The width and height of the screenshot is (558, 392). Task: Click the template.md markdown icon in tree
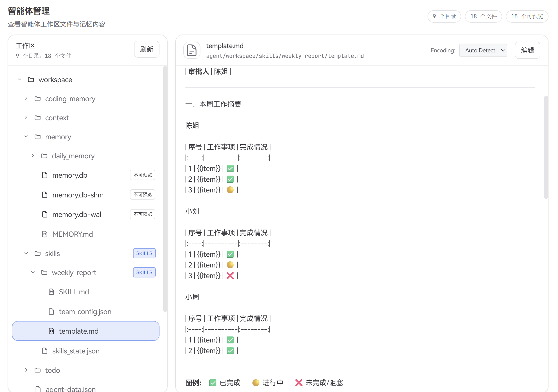pyautogui.click(x=51, y=331)
